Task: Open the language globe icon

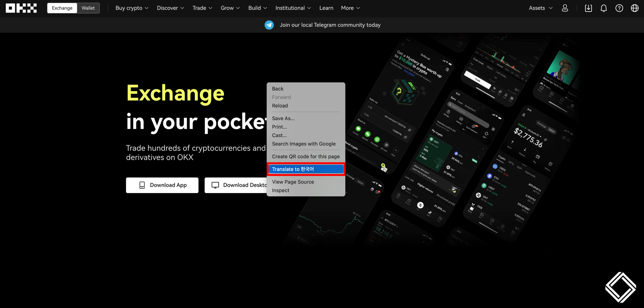Action: coord(635,8)
